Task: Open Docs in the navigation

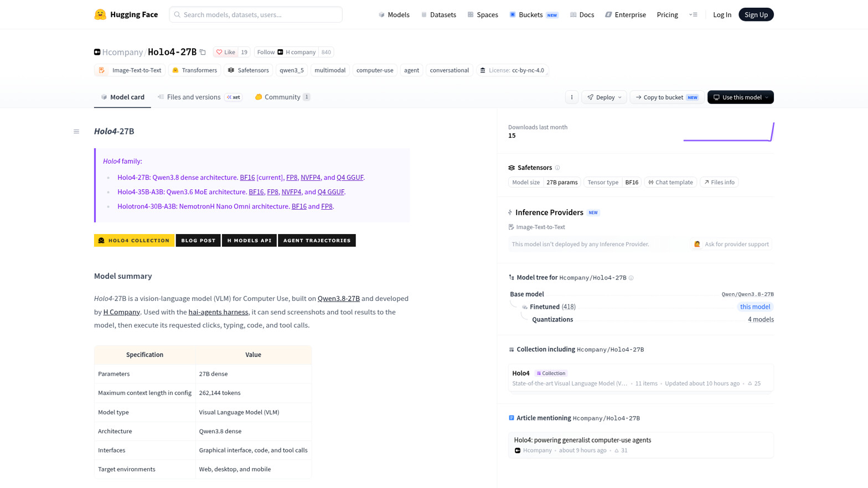Action: pyautogui.click(x=582, y=14)
